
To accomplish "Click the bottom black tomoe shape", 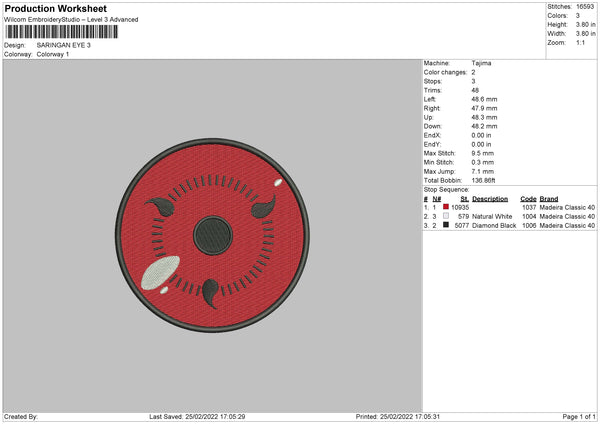I will [210, 293].
